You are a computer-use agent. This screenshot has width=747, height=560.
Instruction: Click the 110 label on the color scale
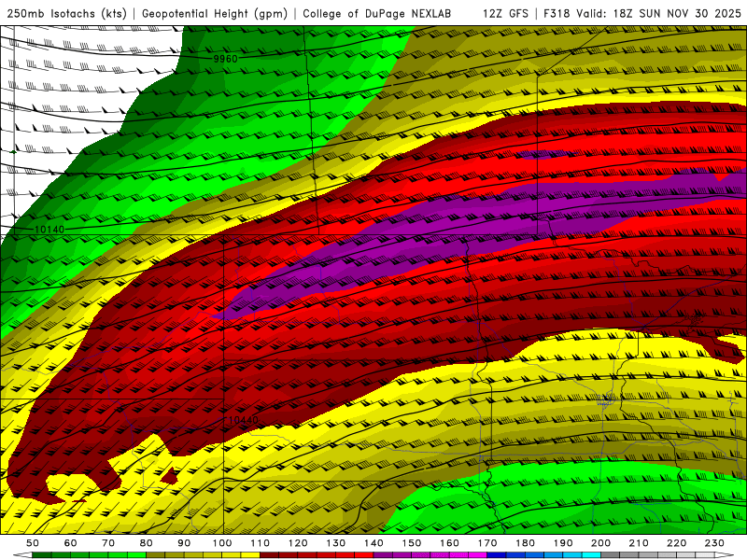pyautogui.click(x=261, y=543)
